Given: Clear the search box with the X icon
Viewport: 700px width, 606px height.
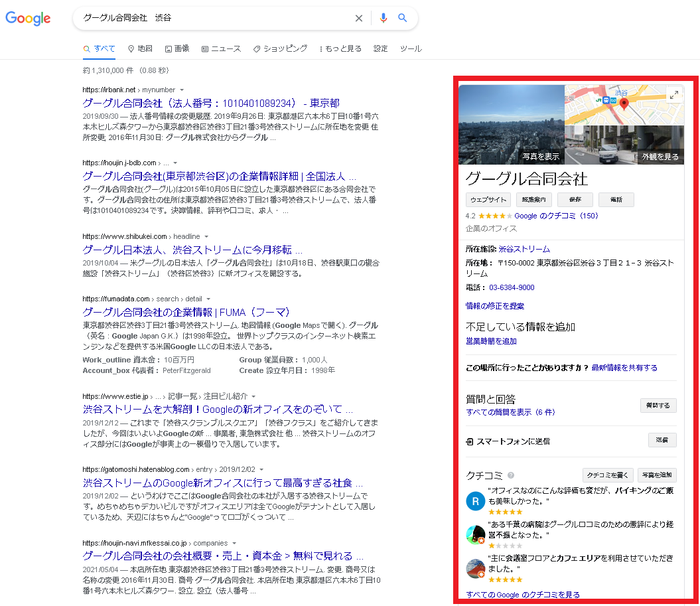Looking at the screenshot, I should tap(358, 19).
